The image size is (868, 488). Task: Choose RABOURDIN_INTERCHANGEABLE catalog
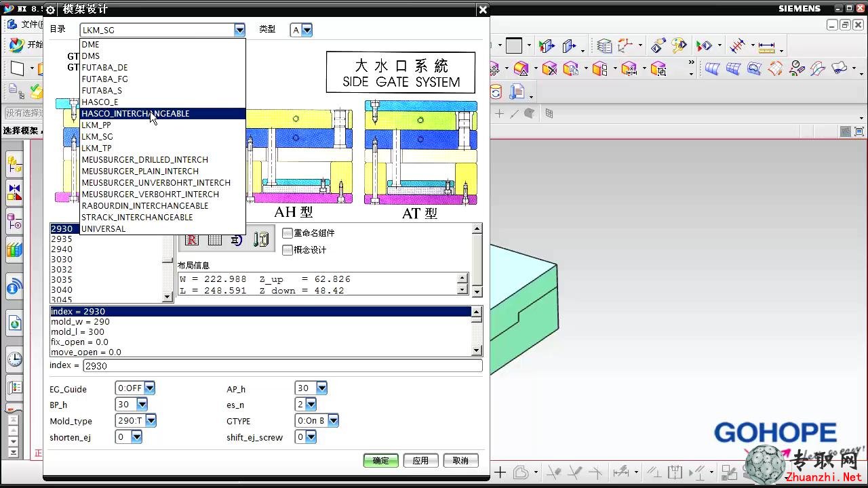click(162, 206)
